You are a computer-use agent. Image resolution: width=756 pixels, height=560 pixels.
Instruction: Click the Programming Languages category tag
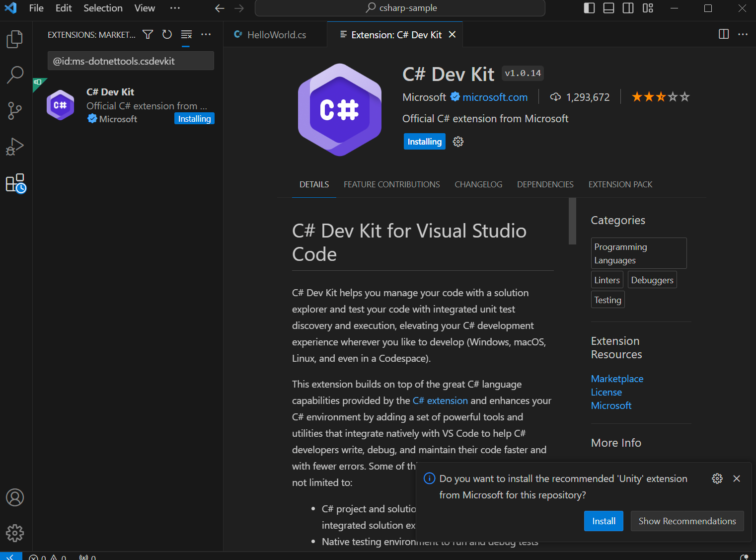639,253
